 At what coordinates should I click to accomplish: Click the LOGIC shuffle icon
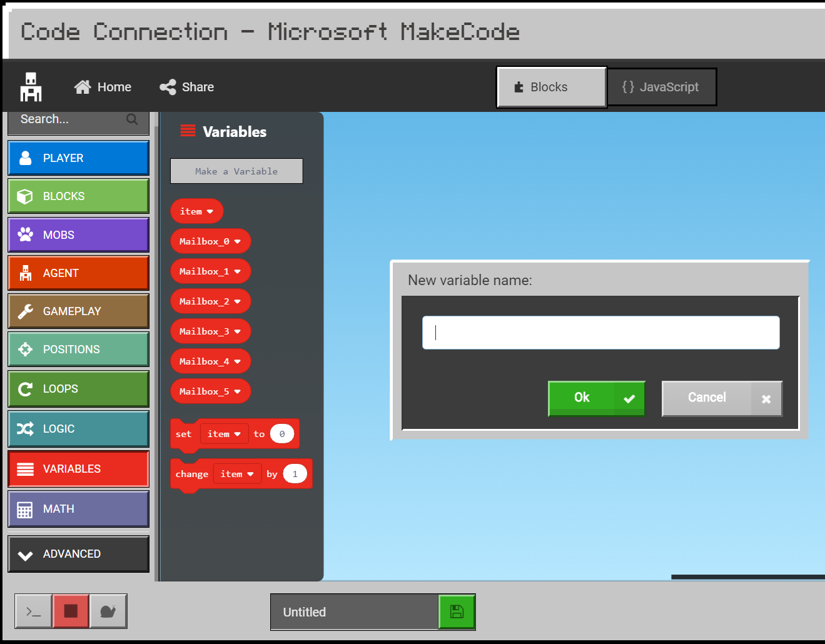click(x=25, y=429)
